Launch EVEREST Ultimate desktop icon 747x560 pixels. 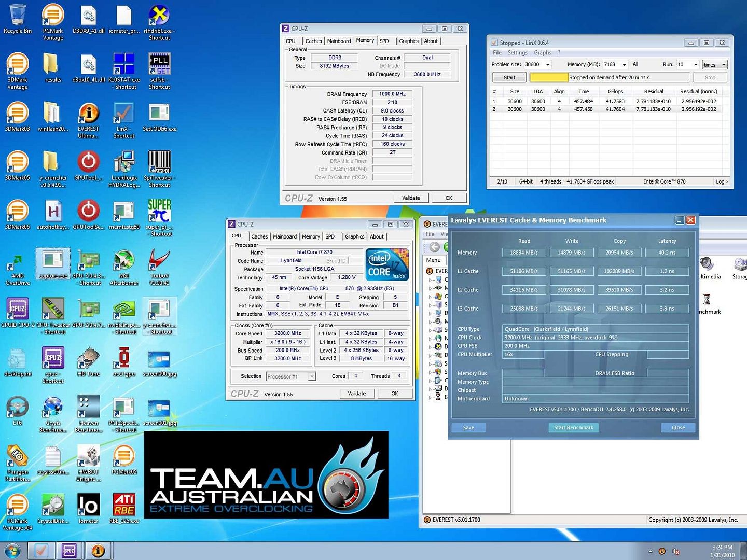pos(88,120)
